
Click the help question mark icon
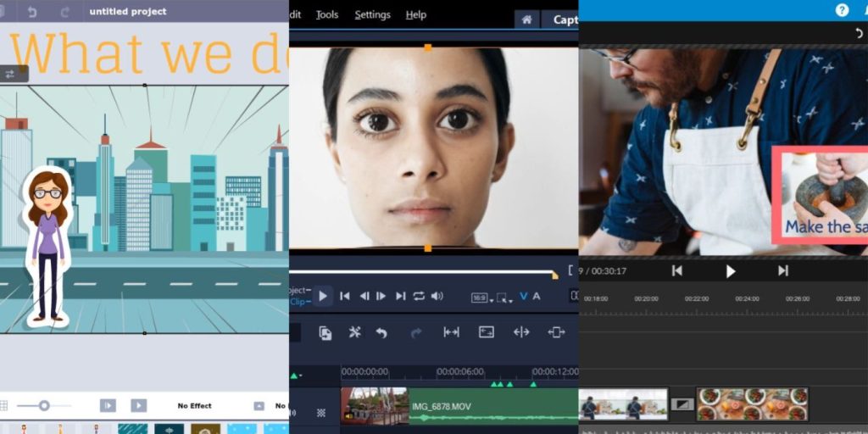pyautogui.click(x=842, y=10)
